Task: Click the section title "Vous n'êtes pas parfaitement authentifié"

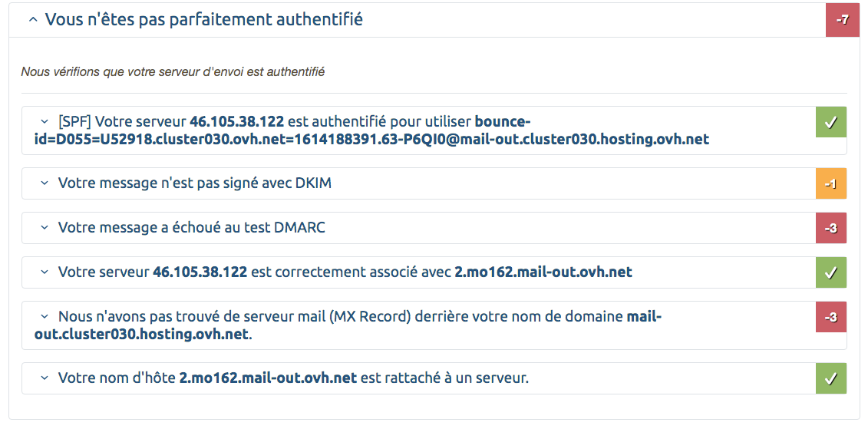Action: pyautogui.click(x=203, y=20)
